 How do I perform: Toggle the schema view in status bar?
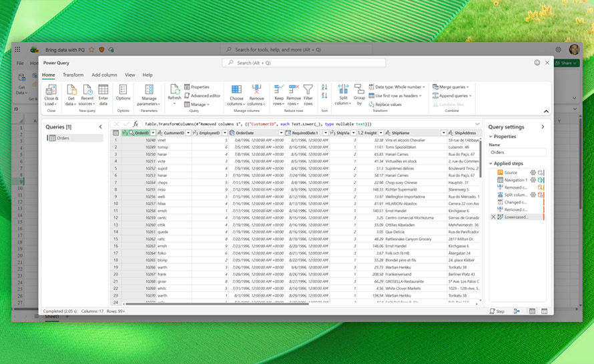[545, 311]
